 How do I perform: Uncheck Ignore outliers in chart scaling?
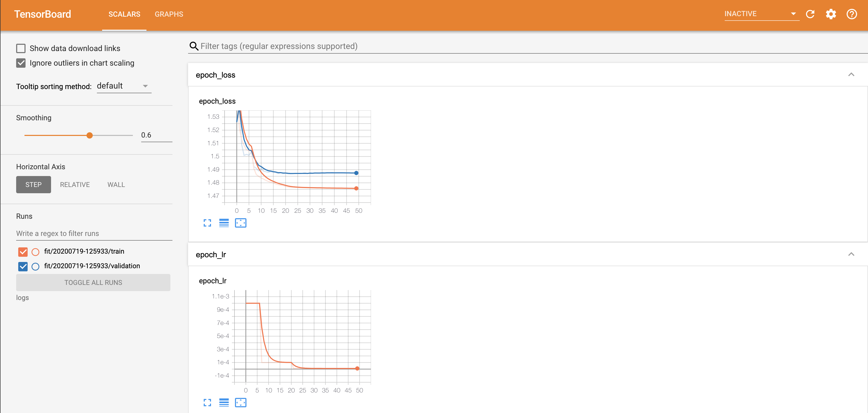21,63
